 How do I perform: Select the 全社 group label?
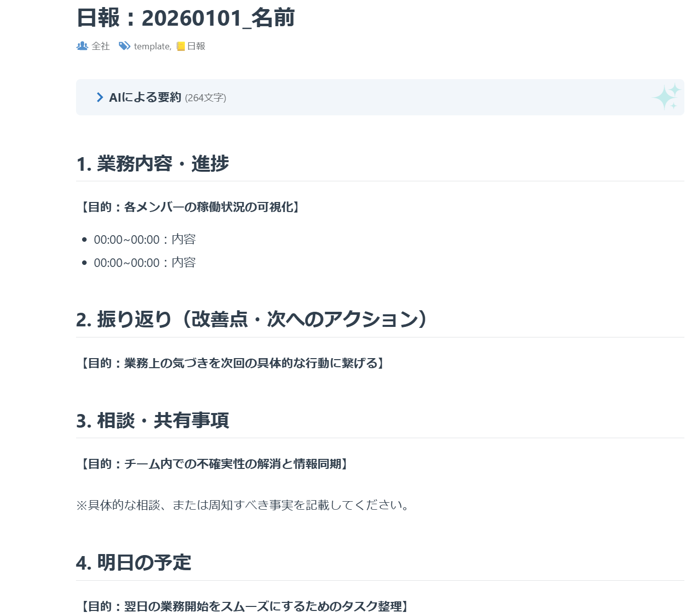coord(100,46)
